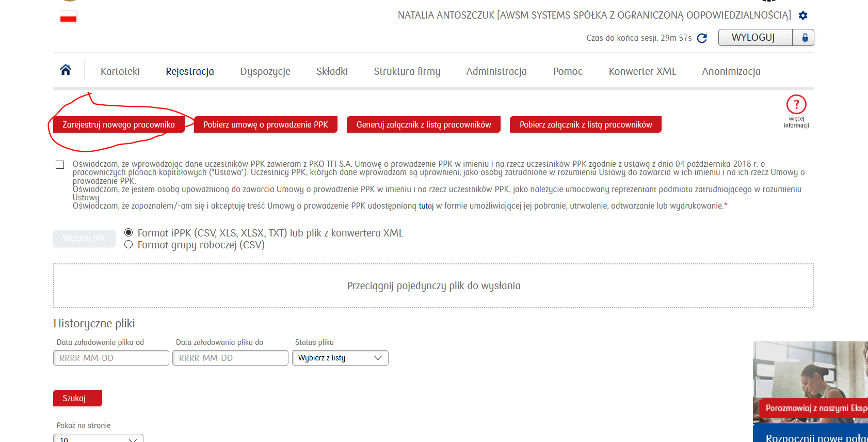Click 'Zarejestruj nowego pracownika' button
The height and width of the screenshot is (442, 868).
click(119, 124)
